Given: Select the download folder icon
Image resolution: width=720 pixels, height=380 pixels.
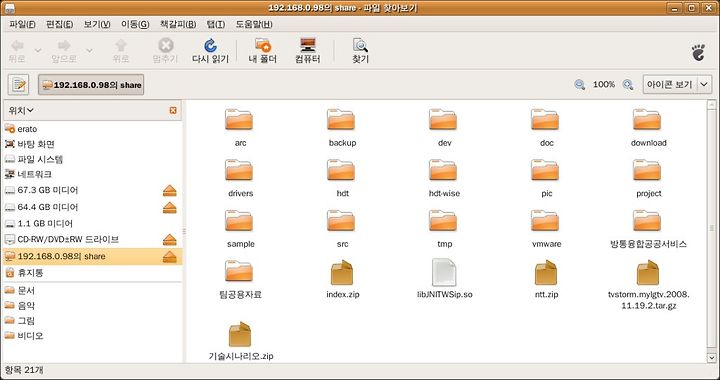Looking at the screenshot, I should 647,120.
